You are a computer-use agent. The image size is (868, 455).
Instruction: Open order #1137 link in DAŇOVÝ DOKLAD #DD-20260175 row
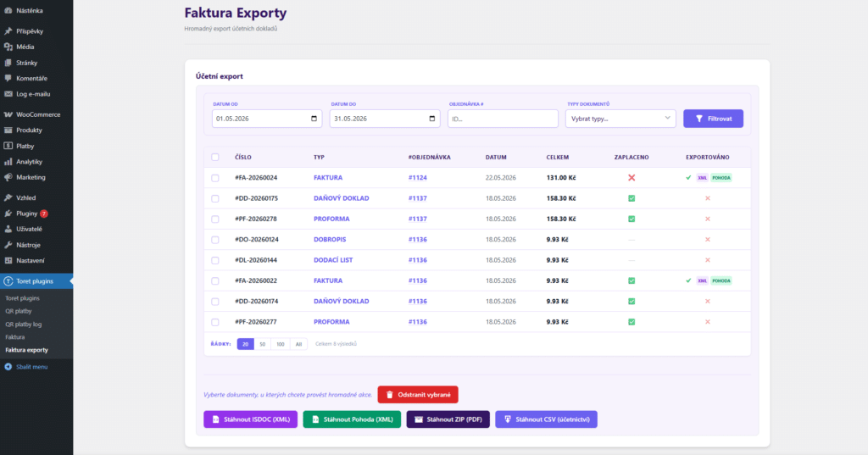(417, 198)
